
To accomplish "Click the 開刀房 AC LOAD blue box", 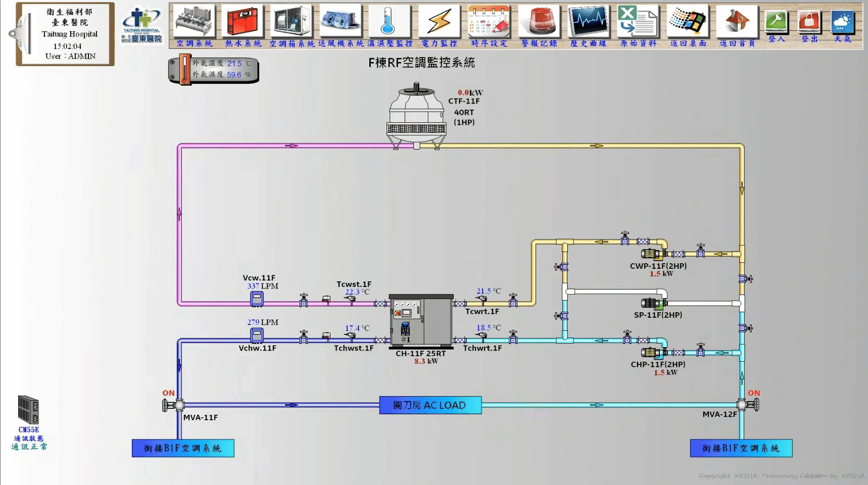I will pyautogui.click(x=430, y=405).
